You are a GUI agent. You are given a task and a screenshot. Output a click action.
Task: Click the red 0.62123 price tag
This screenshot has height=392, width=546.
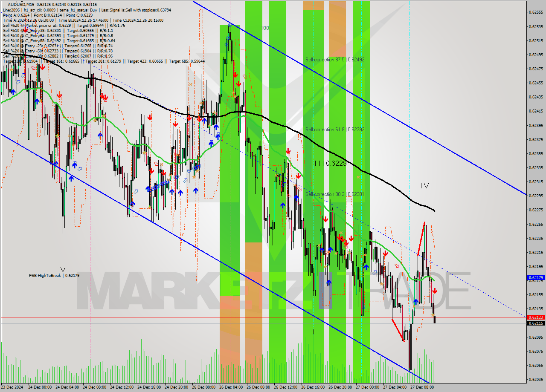(x=536, y=317)
